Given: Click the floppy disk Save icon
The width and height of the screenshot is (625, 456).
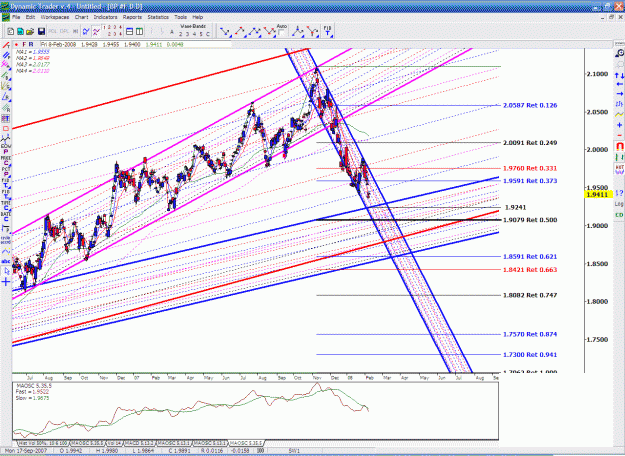Looking at the screenshot, I should 41,31.
